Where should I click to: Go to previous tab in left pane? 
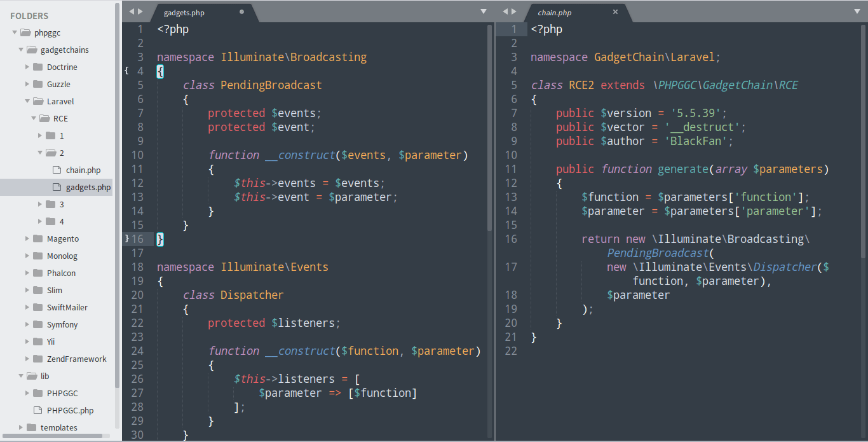pyautogui.click(x=132, y=11)
